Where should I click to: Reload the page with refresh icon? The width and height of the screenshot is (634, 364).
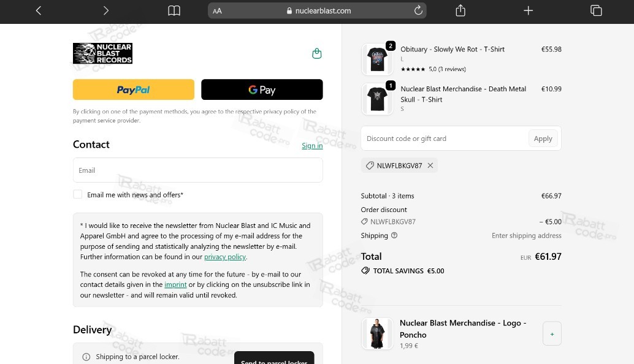pyautogui.click(x=418, y=10)
